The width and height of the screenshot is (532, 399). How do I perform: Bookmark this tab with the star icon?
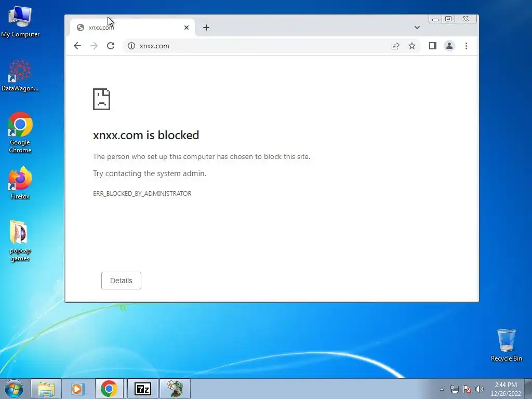pos(412,46)
